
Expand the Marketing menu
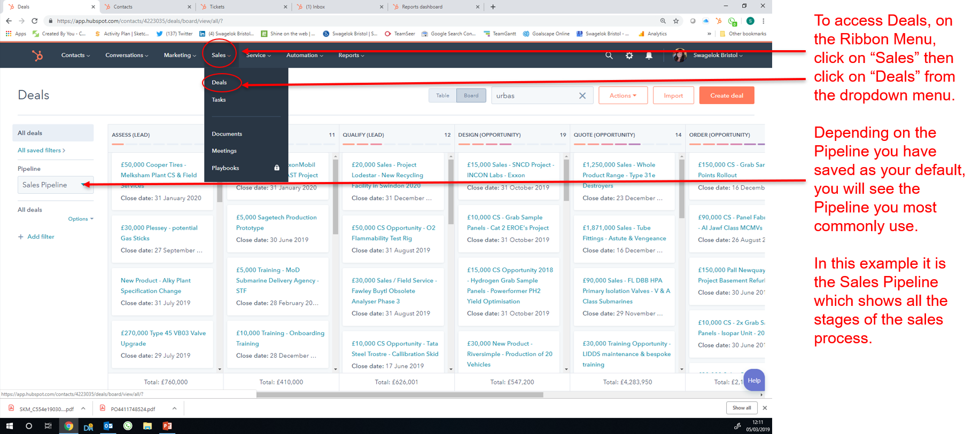click(180, 56)
